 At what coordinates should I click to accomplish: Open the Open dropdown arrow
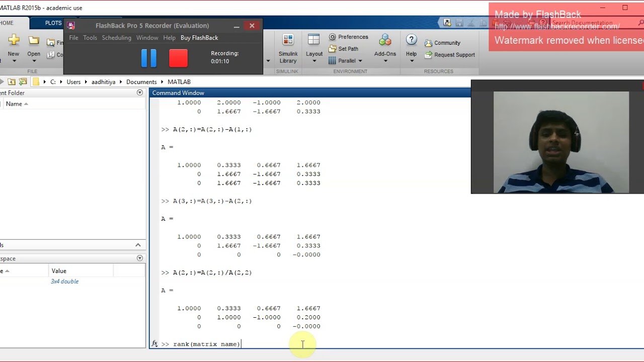(x=34, y=61)
